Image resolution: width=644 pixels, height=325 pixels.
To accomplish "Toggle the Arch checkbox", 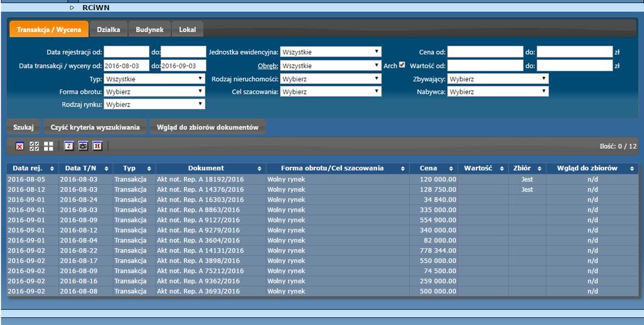I will tap(402, 65).
